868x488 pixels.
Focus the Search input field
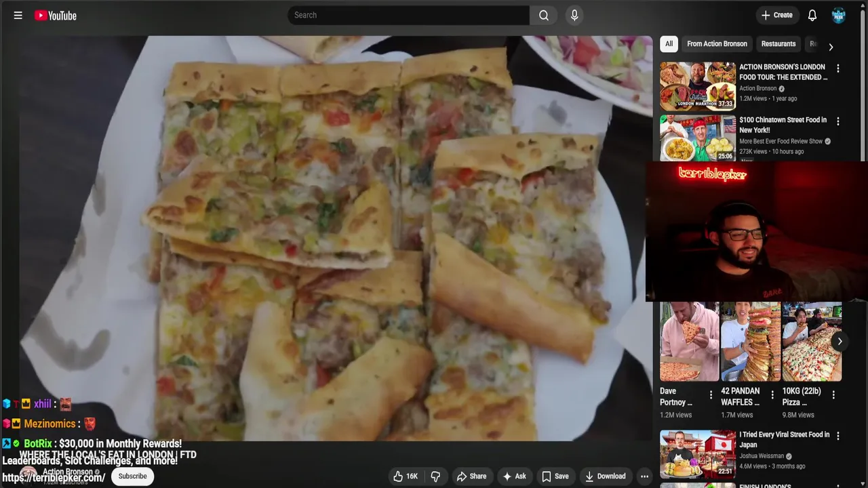[x=408, y=15]
